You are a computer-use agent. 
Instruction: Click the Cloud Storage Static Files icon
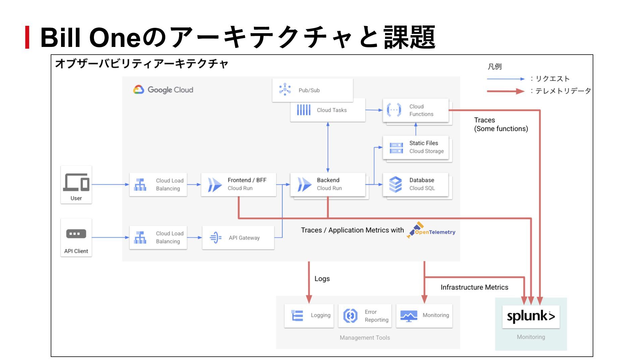tap(396, 148)
